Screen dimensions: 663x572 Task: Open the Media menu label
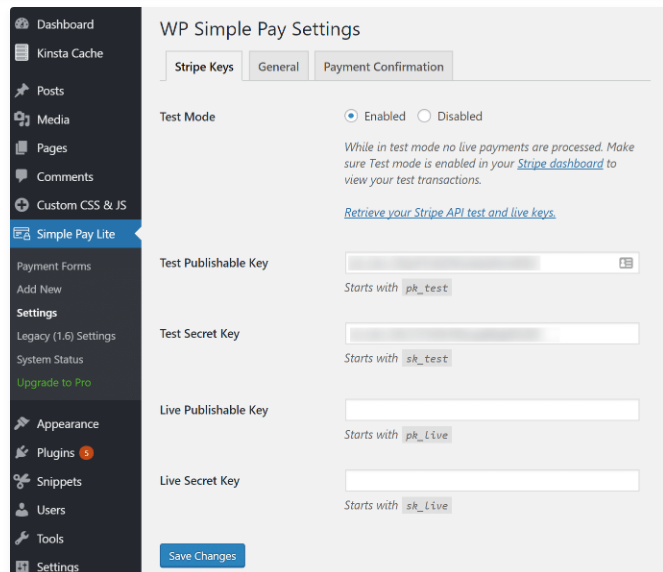coord(53,120)
